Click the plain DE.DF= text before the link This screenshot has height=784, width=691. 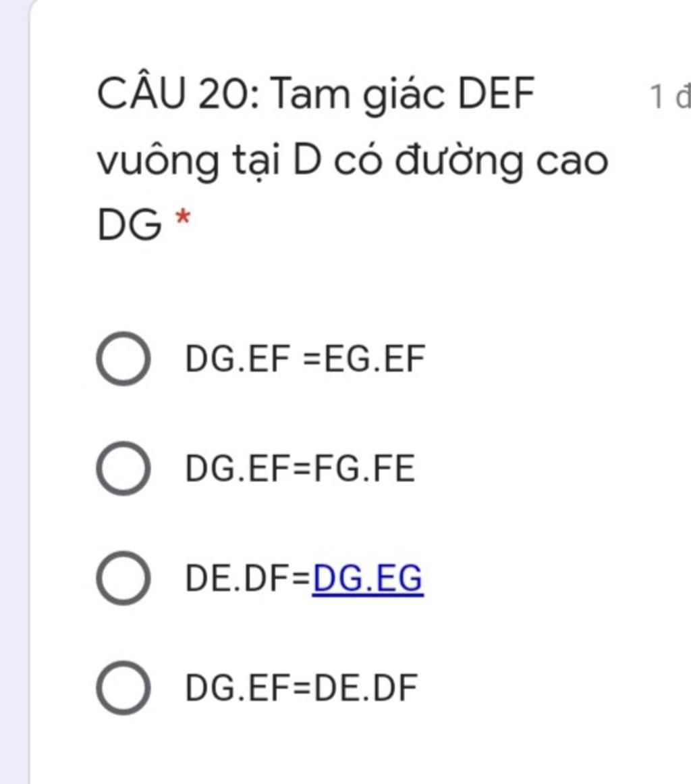[x=248, y=579]
